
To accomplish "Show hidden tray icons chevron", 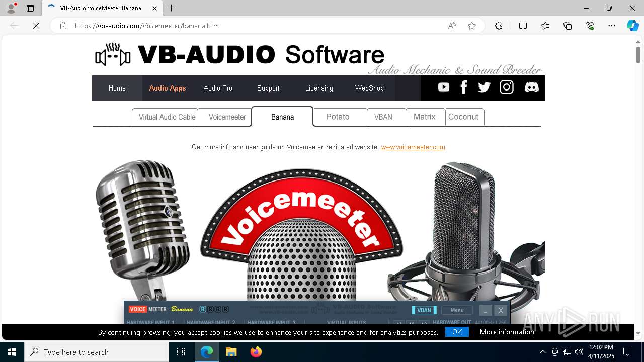I will [542, 352].
